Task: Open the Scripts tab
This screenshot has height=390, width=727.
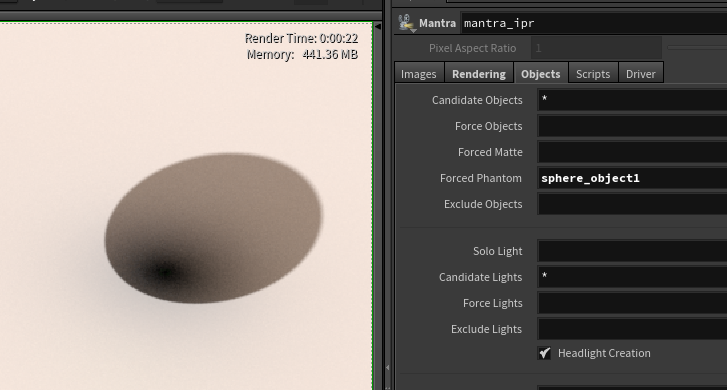Action: [593, 74]
